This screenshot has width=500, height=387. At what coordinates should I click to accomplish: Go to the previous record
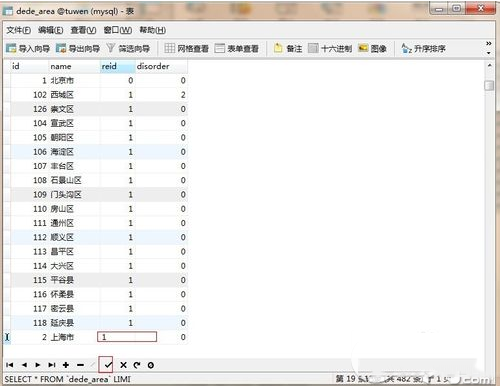coord(24,365)
